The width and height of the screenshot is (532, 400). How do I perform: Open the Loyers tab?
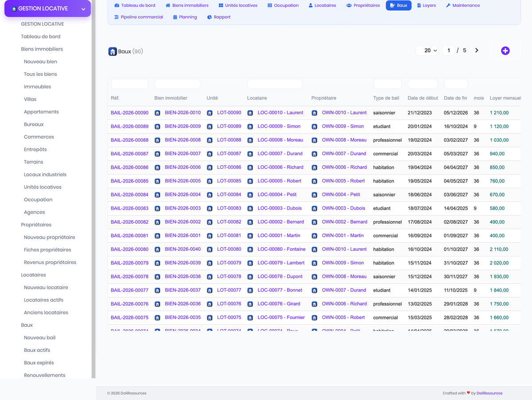(426, 5)
